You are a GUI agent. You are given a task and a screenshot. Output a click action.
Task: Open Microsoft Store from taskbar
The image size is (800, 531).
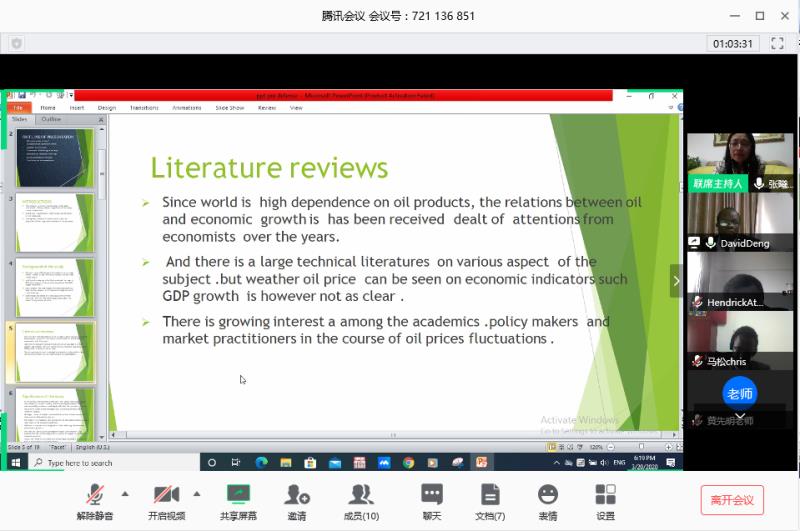(x=310, y=463)
